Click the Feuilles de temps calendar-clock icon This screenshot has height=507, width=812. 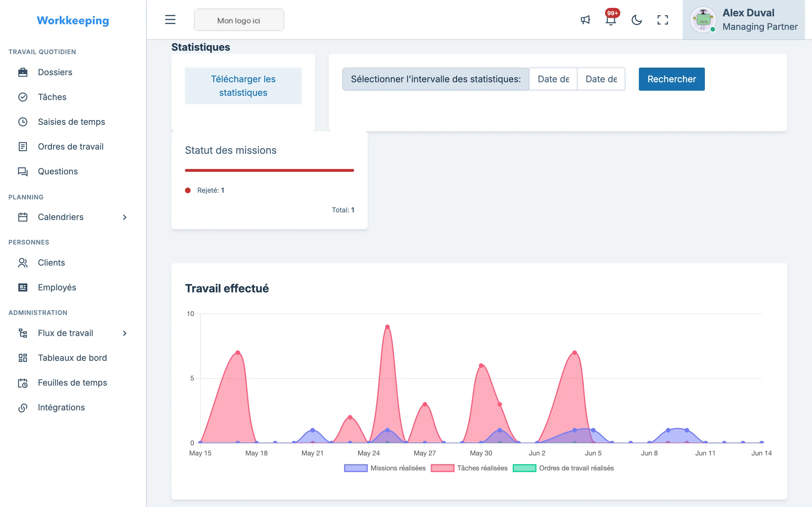[x=23, y=383]
